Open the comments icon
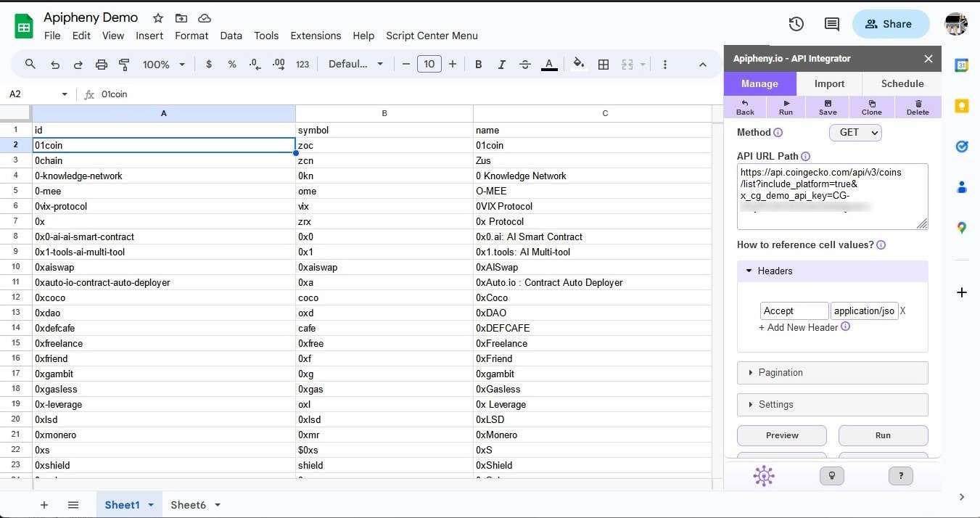This screenshot has width=980, height=518. (x=832, y=24)
